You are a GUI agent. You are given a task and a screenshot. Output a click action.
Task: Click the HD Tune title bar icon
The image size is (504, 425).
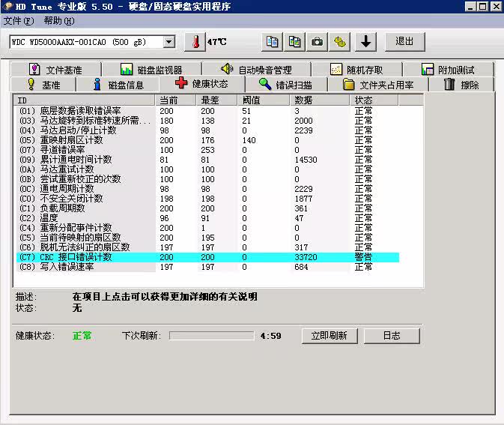(x=7, y=7)
